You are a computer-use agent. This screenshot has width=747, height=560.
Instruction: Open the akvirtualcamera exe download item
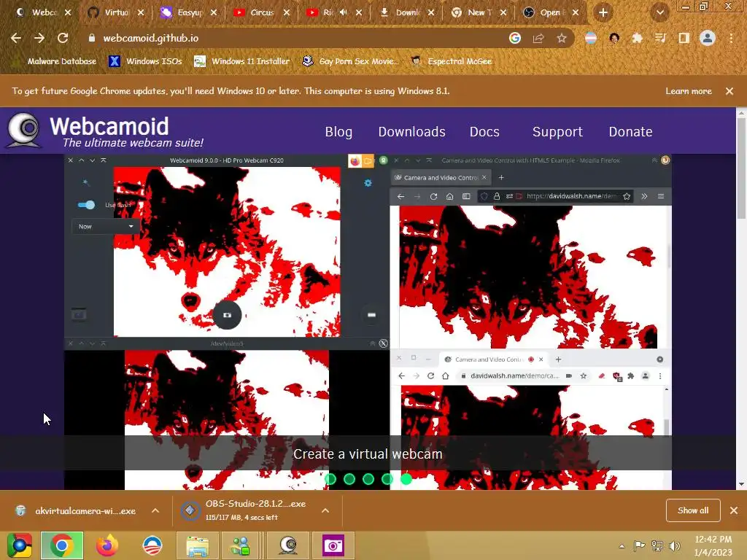pos(76,510)
